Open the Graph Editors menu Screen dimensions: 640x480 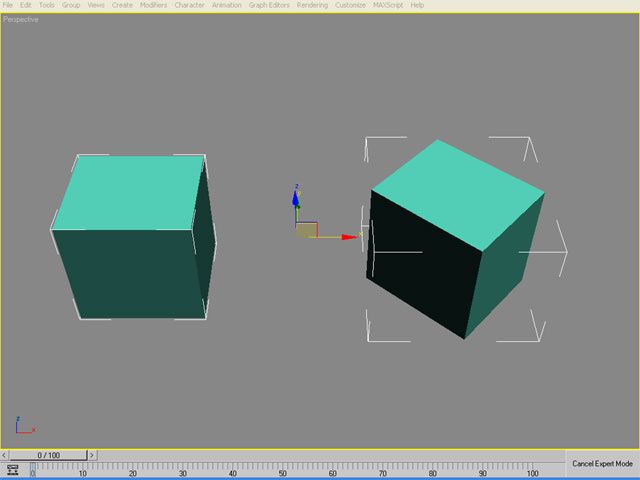269,5
